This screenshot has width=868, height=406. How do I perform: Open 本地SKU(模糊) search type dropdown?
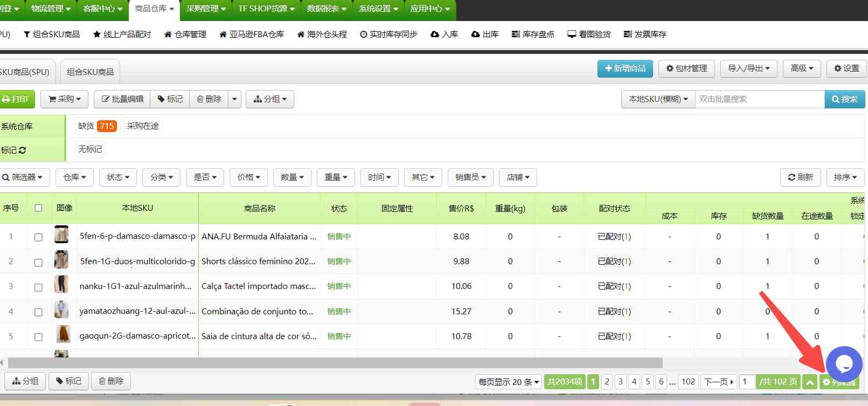pos(658,99)
